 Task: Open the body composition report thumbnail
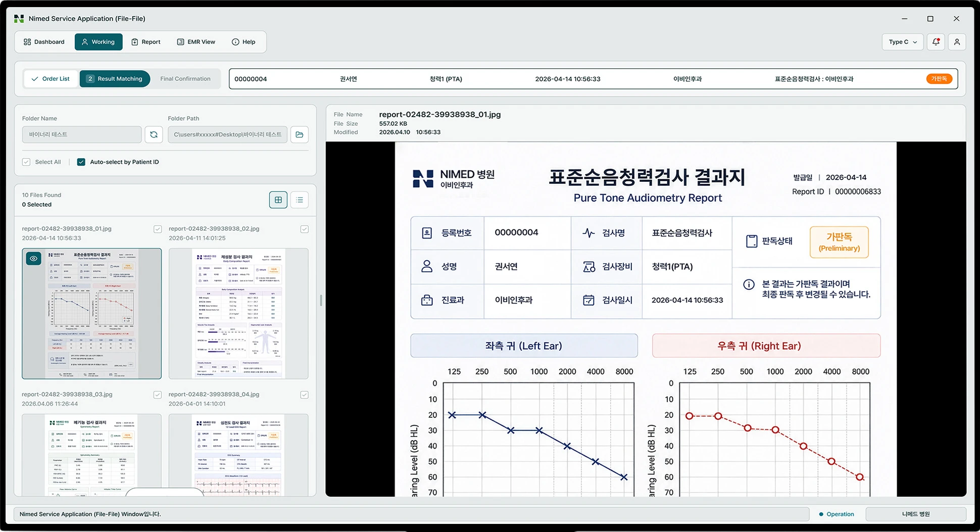coord(238,314)
